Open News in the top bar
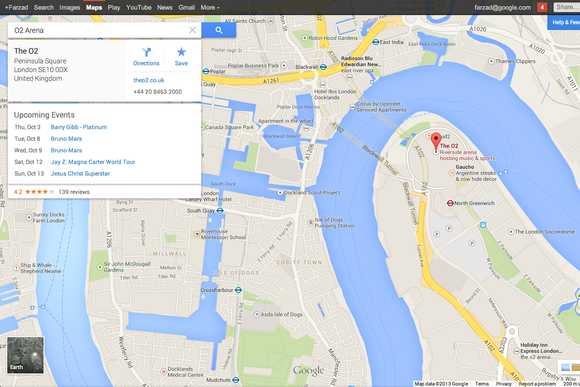580x387 pixels. pos(165,7)
